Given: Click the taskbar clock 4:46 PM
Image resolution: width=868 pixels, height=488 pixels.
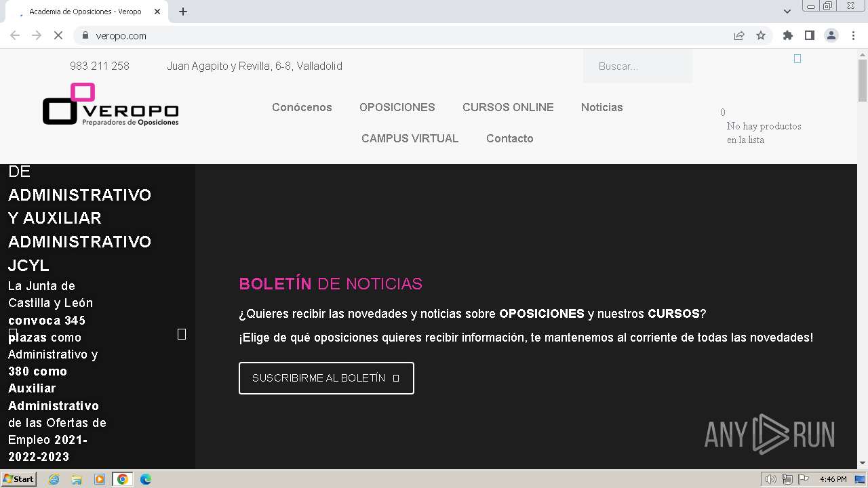Looking at the screenshot, I should pos(833,479).
